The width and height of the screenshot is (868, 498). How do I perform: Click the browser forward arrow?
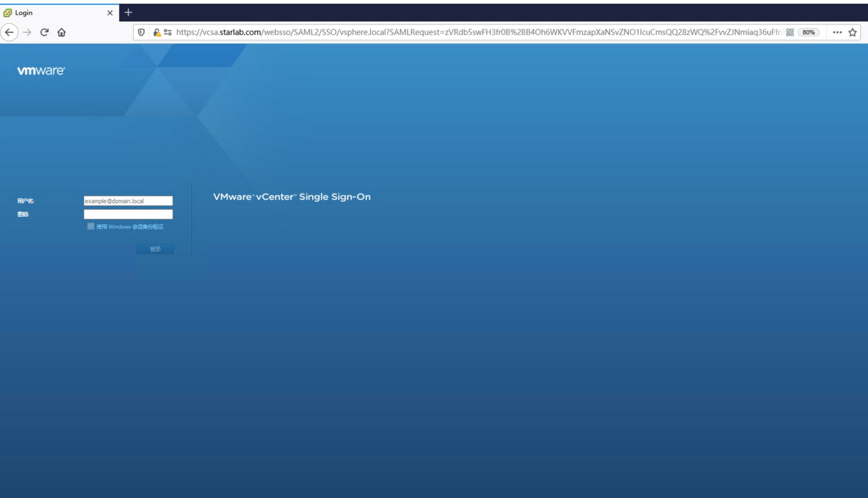pyautogui.click(x=27, y=32)
